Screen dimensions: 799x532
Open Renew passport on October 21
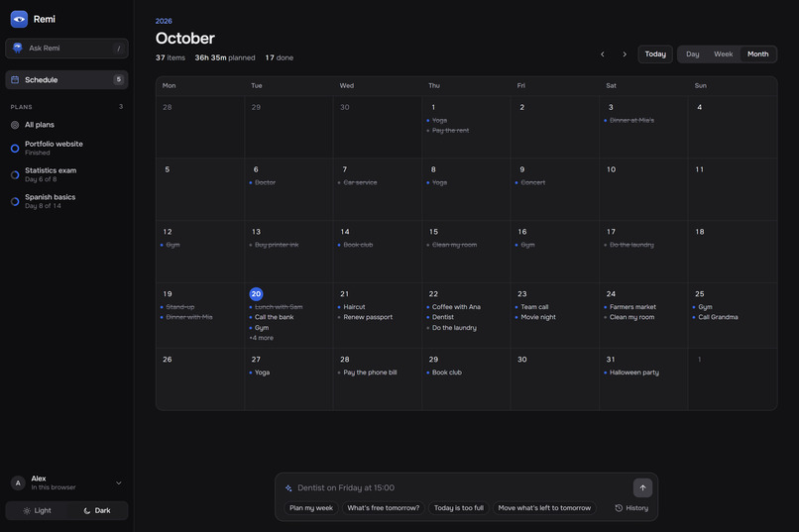coord(368,317)
